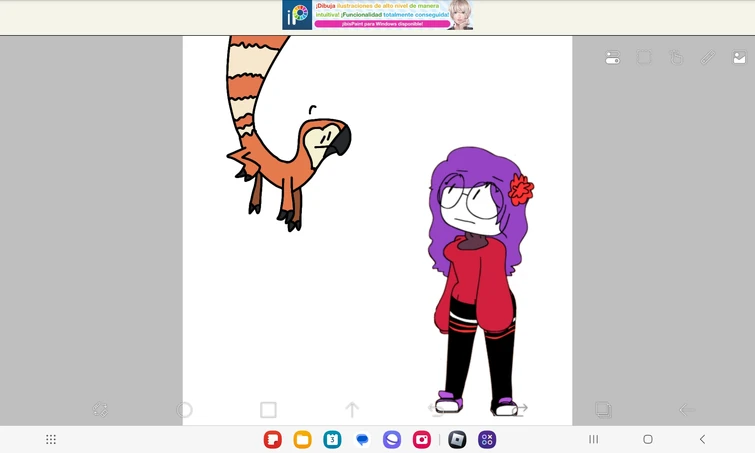
Task: Open the ruler tool
Action: tap(708, 58)
